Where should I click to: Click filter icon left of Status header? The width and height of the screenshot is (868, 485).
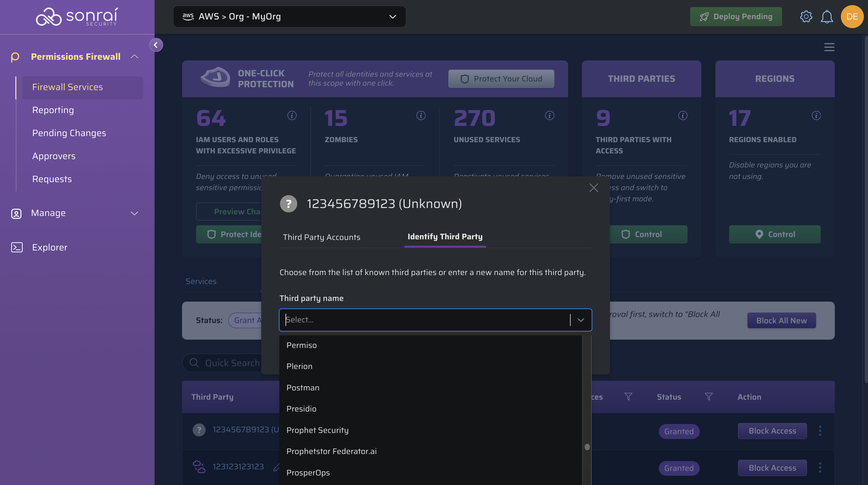coord(628,397)
